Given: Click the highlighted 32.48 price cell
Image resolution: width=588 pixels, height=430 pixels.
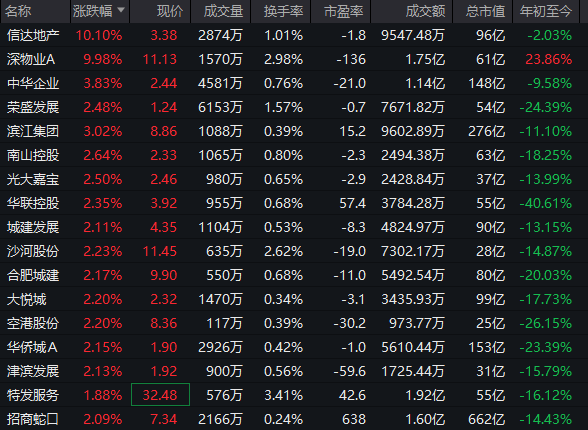Looking at the screenshot, I should [160, 395].
